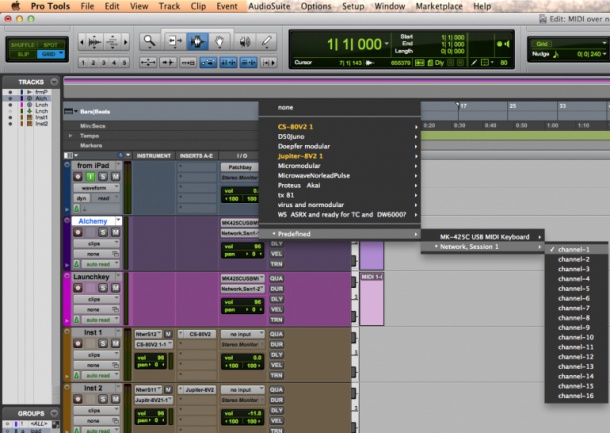Select the Launchkey MIDI clip

[x=372, y=299]
